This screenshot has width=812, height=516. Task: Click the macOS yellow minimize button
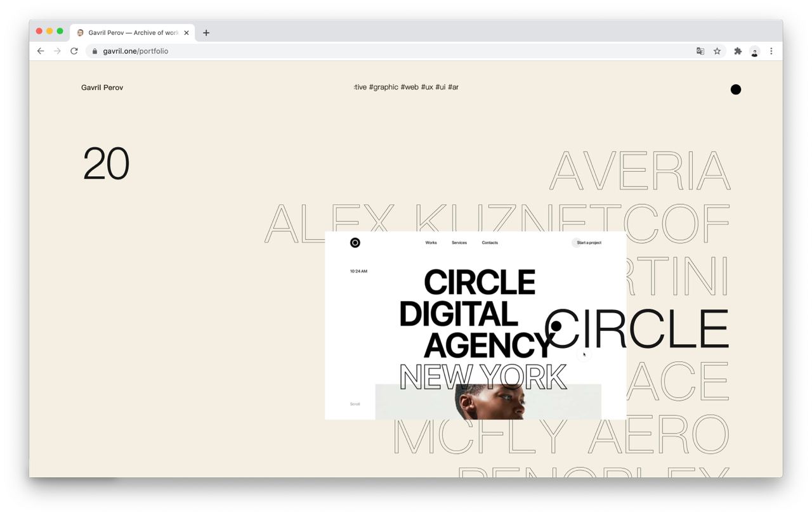pos(49,31)
